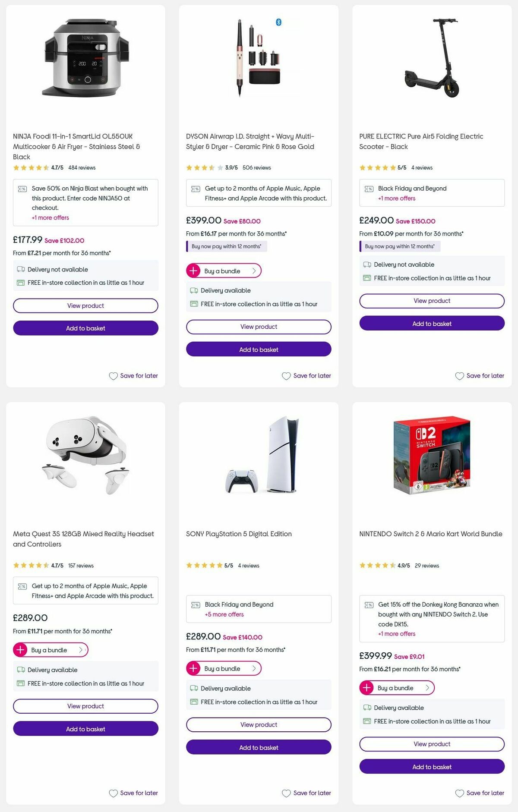The height and width of the screenshot is (812, 518).
Task: Click the Bluetooth icon on the Dyson Airwrap image
Action: click(x=278, y=21)
